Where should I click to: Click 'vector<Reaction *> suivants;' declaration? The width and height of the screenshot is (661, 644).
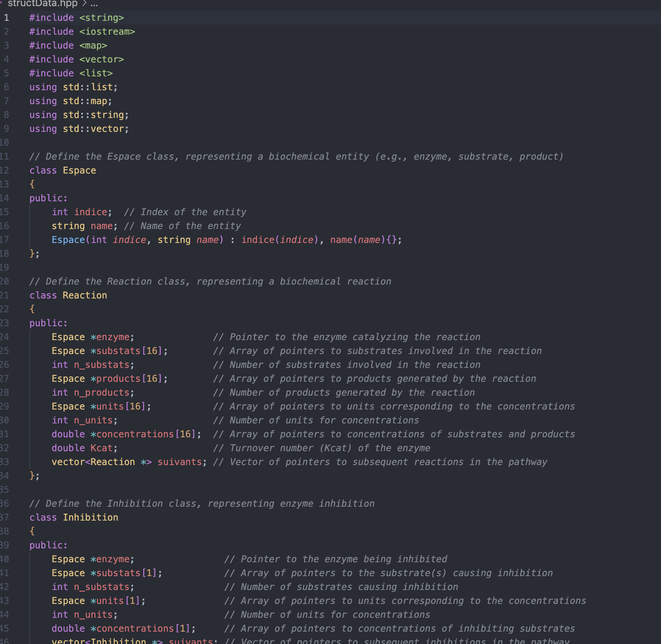(129, 462)
